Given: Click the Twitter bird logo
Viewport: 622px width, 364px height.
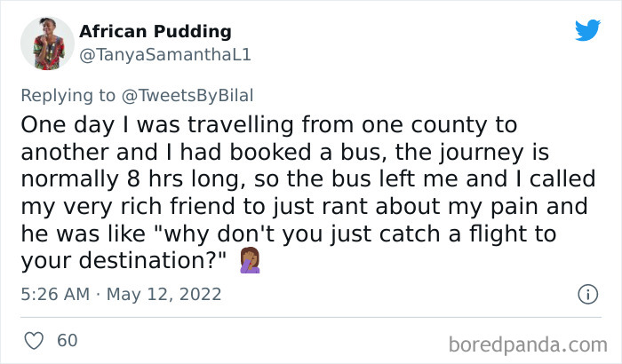Looking at the screenshot, I should (587, 32).
